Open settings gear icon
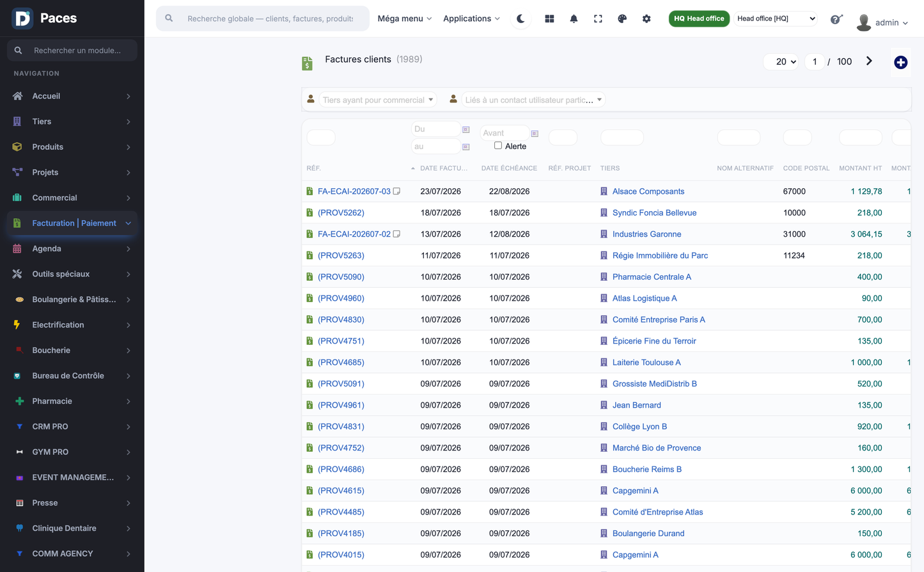This screenshot has height=572, width=924. click(x=646, y=19)
